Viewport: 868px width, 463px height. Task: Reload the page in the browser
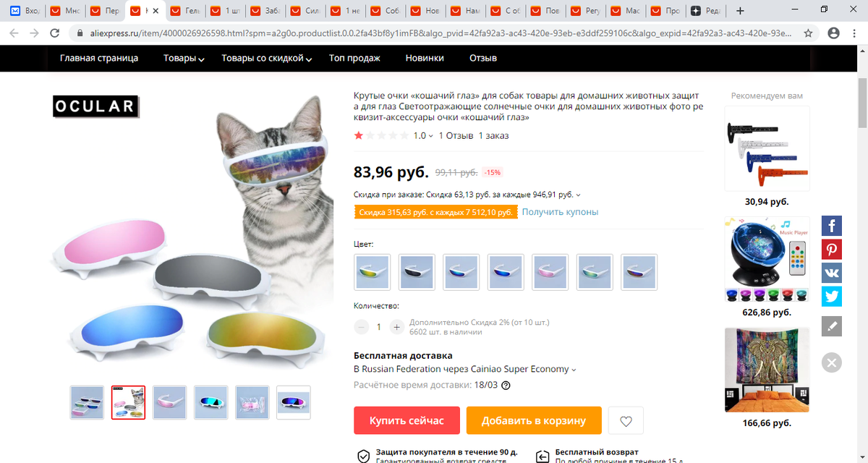coord(54,33)
